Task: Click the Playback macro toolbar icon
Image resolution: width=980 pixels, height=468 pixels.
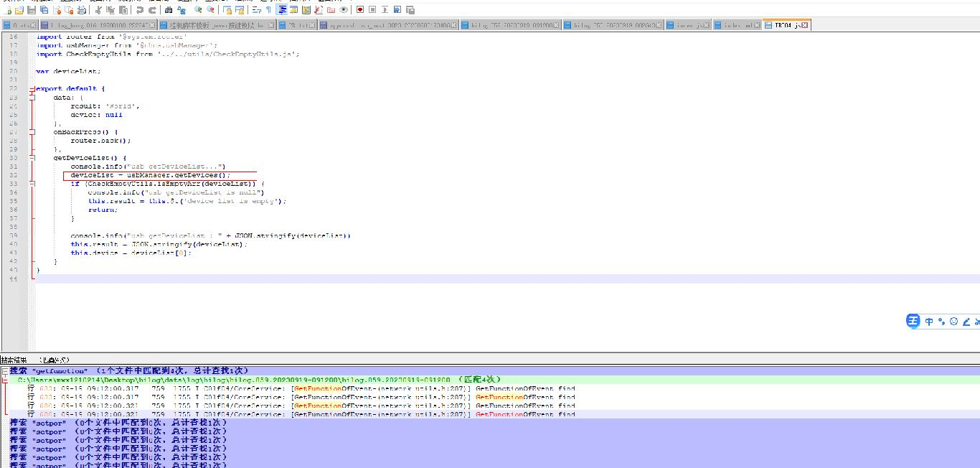Action: point(385,10)
